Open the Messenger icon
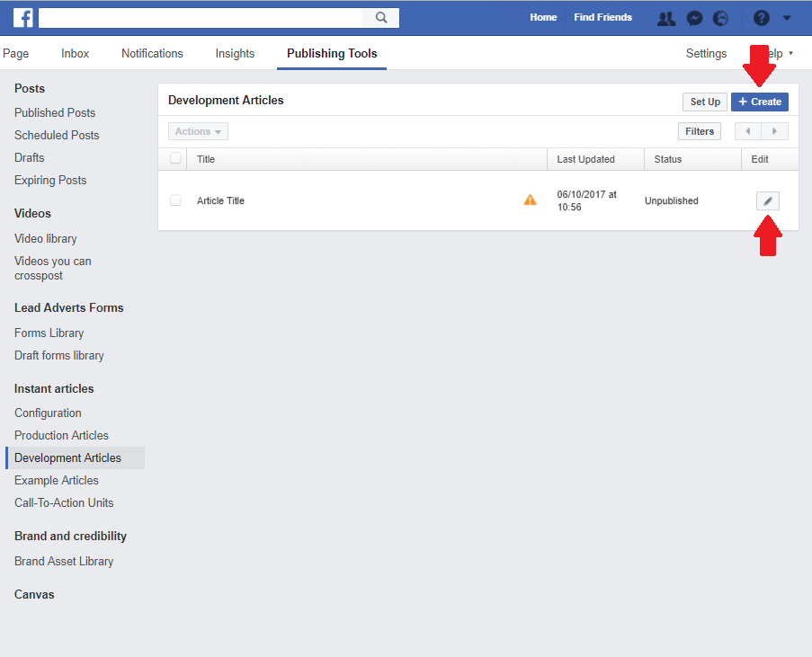 (x=694, y=18)
